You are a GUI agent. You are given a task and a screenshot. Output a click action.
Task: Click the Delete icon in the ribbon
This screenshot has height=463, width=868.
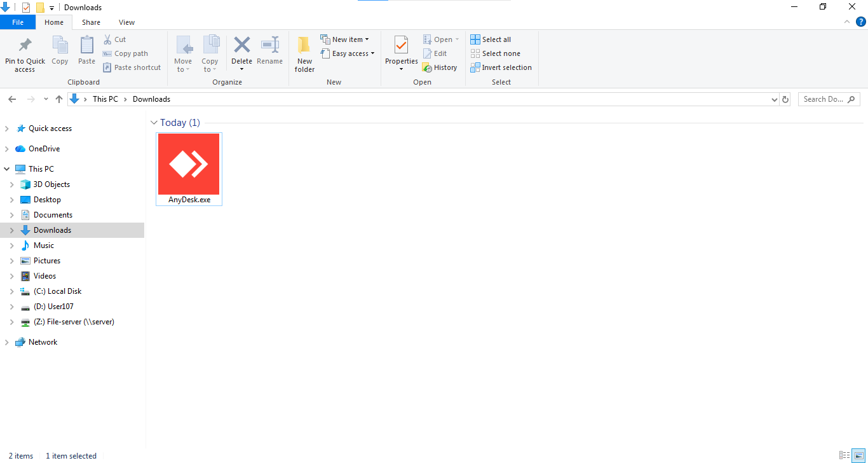coord(241,45)
